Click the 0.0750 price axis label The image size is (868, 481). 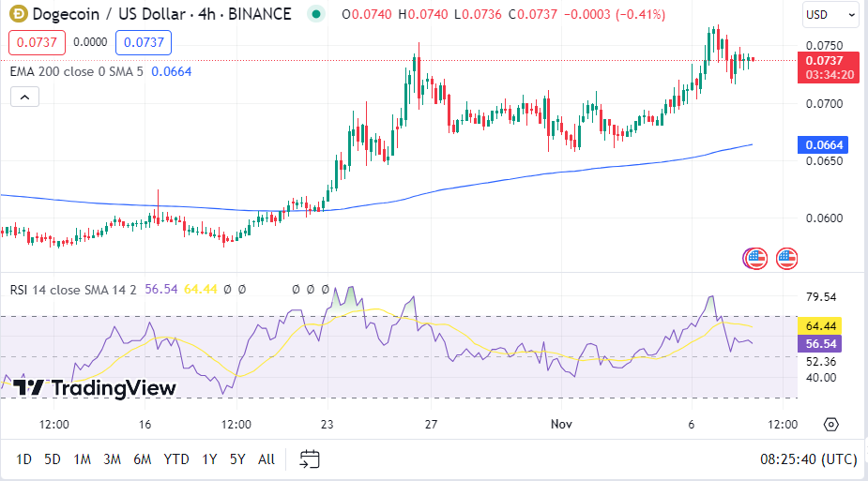click(824, 45)
